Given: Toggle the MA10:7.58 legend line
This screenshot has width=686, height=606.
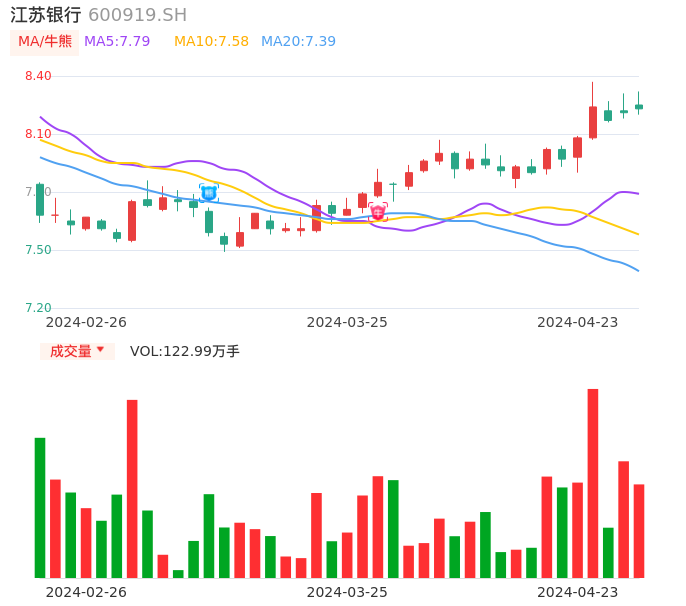Looking at the screenshot, I should tap(211, 41).
